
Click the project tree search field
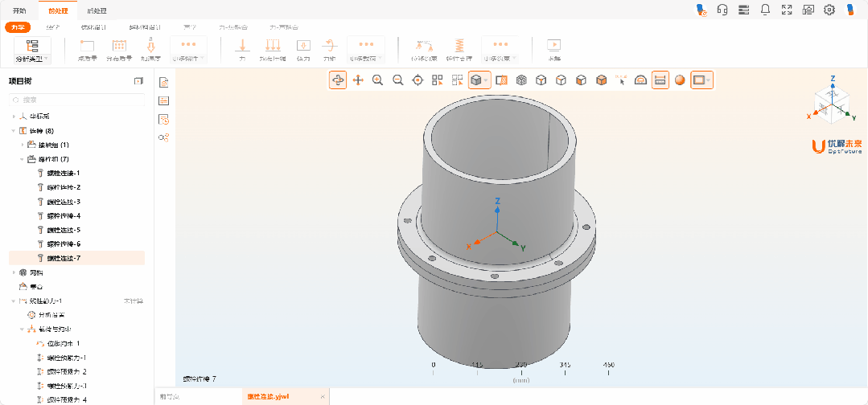tap(76, 100)
